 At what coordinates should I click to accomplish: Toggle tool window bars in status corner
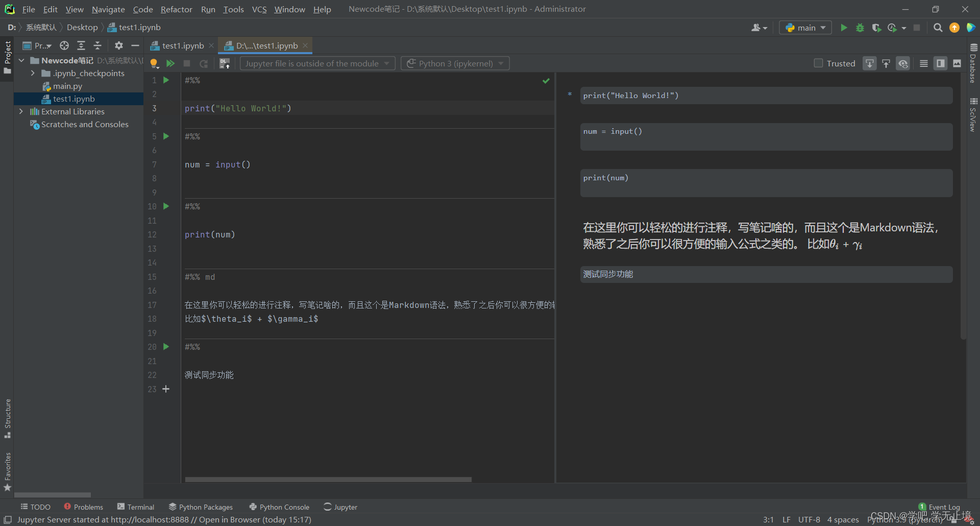coord(8,520)
